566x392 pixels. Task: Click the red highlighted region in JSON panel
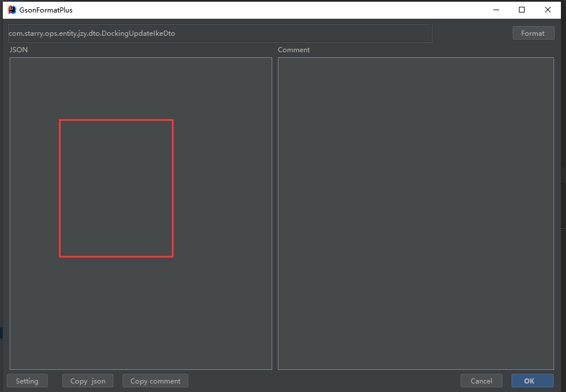coord(116,188)
